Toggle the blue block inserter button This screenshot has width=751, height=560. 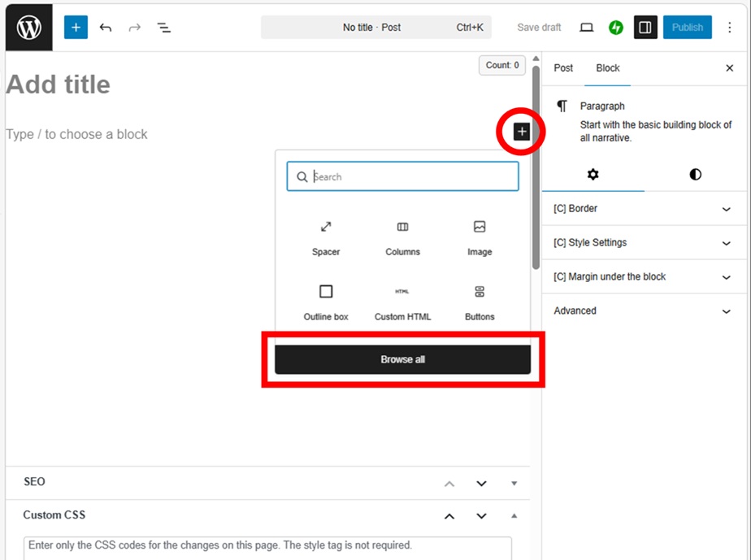point(76,28)
